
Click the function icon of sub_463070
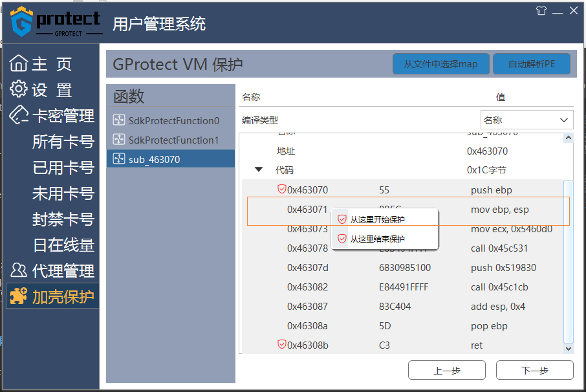pyautogui.click(x=119, y=159)
